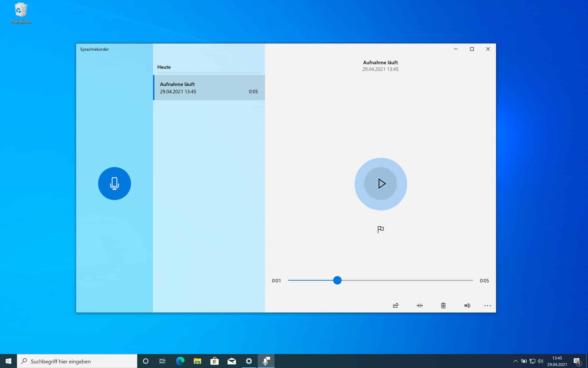
Task: Delete the recording with the trash icon
Action: [x=443, y=305]
